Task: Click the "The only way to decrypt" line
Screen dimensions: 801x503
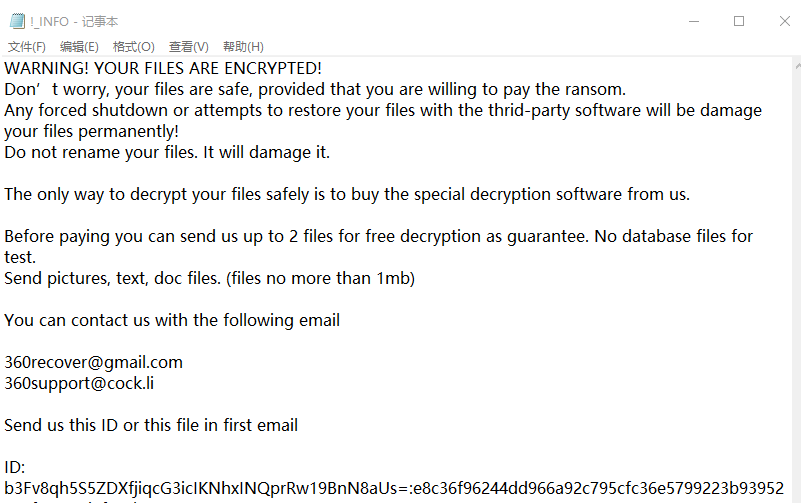Action: [346, 194]
